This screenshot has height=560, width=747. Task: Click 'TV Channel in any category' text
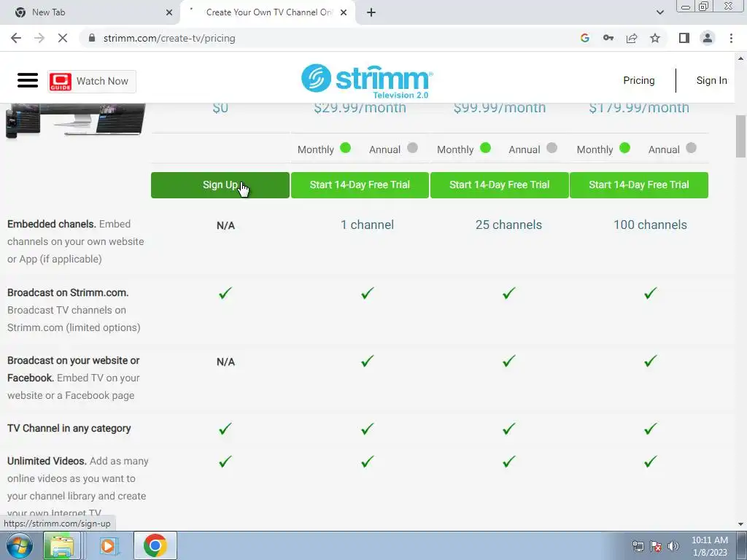pos(69,428)
